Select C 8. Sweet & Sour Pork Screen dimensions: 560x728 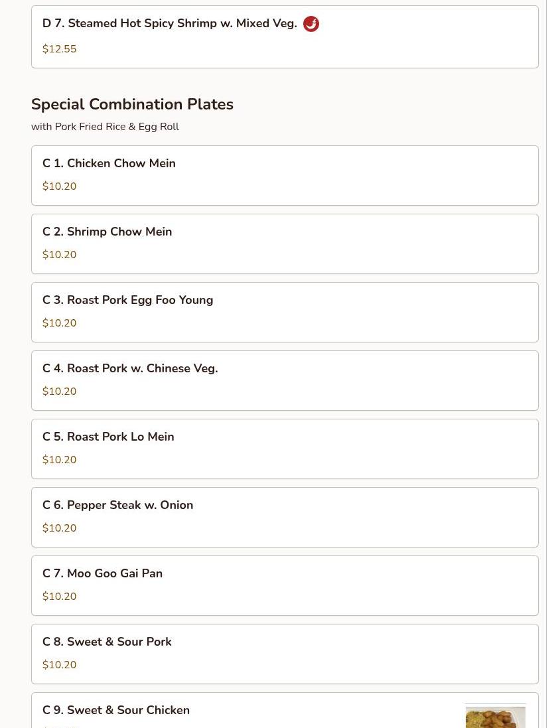pyautogui.click(x=107, y=642)
